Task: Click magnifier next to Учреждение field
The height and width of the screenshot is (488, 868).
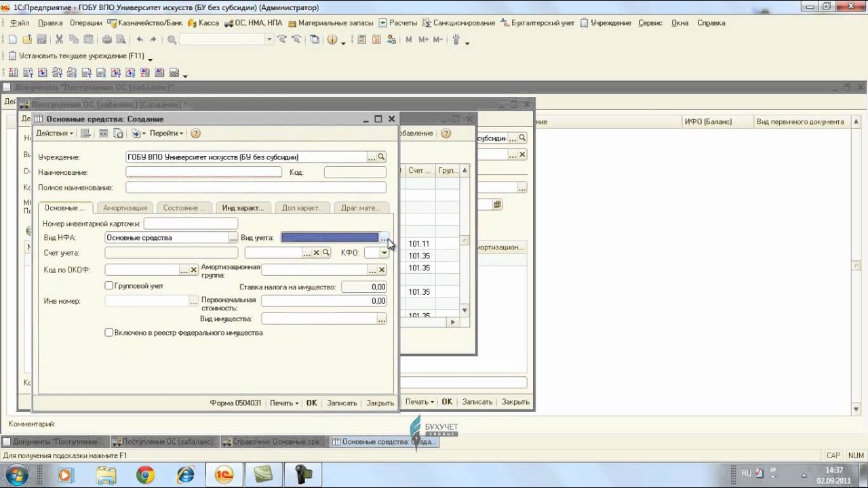Action: [x=381, y=157]
